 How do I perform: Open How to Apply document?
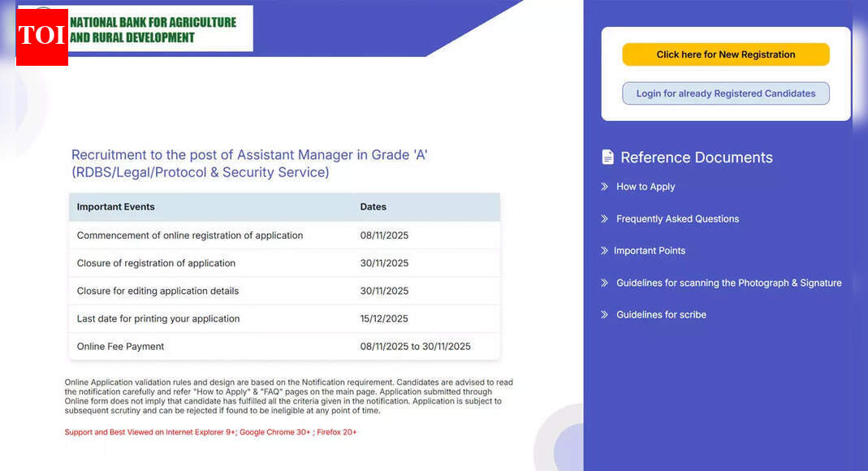pos(645,187)
